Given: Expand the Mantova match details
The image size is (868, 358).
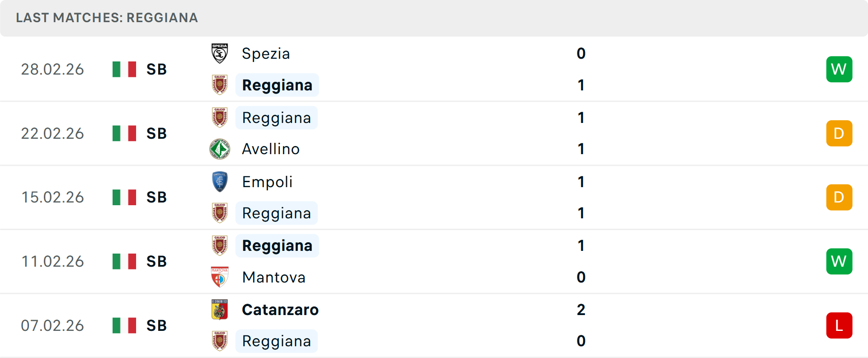Looking at the screenshot, I should (434, 261).
